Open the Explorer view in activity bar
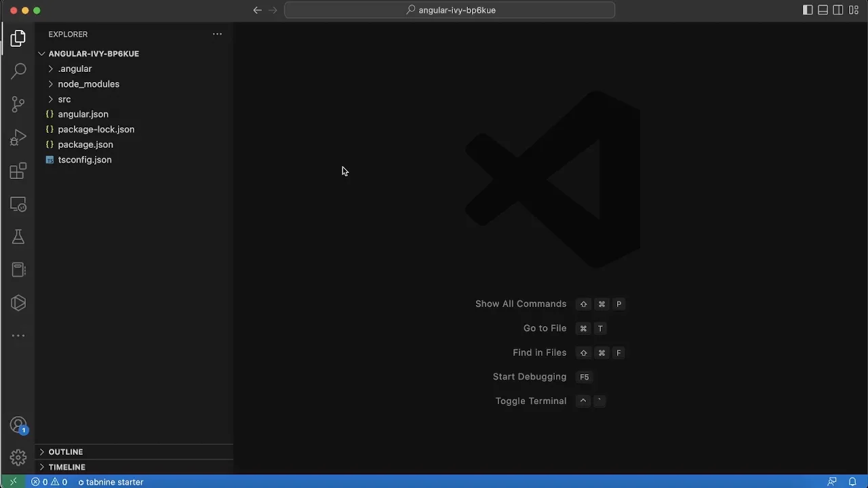The height and width of the screenshot is (488, 868). click(18, 39)
